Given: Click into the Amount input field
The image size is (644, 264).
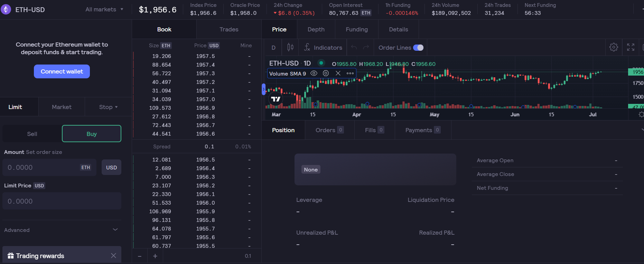Looking at the screenshot, I should tap(49, 167).
